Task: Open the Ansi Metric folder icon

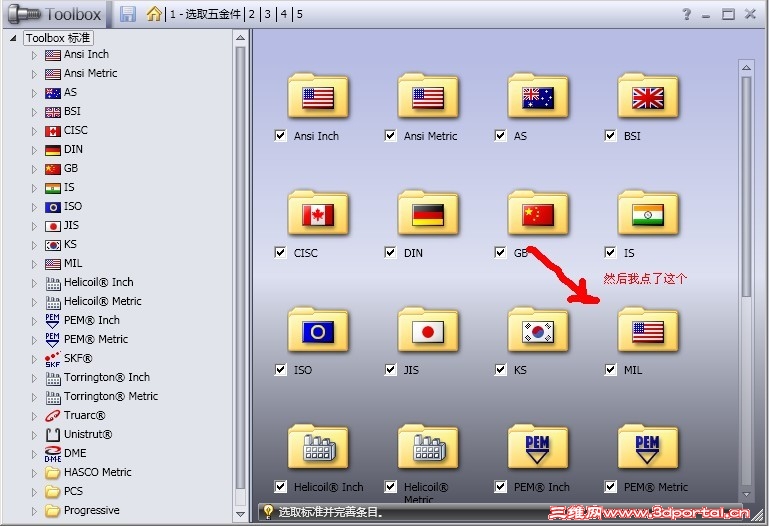Action: click(428, 96)
